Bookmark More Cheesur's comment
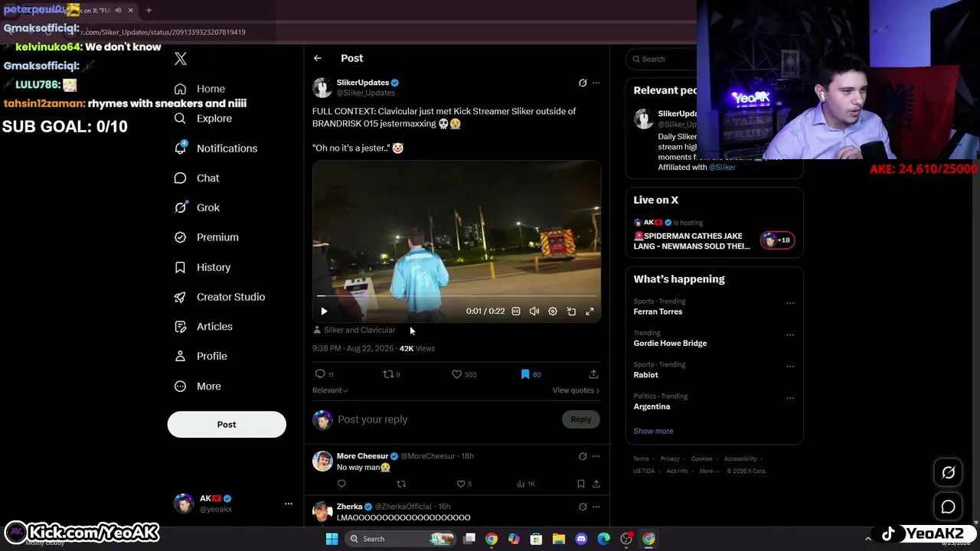 pos(581,484)
